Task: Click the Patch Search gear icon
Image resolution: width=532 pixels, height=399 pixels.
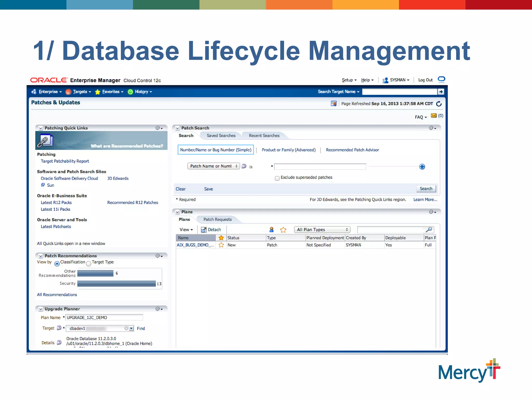Action: 433,128
